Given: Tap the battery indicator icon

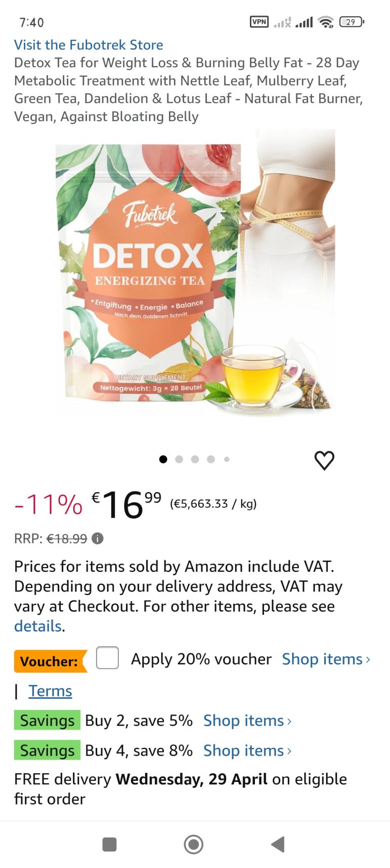Looking at the screenshot, I should 352,22.
